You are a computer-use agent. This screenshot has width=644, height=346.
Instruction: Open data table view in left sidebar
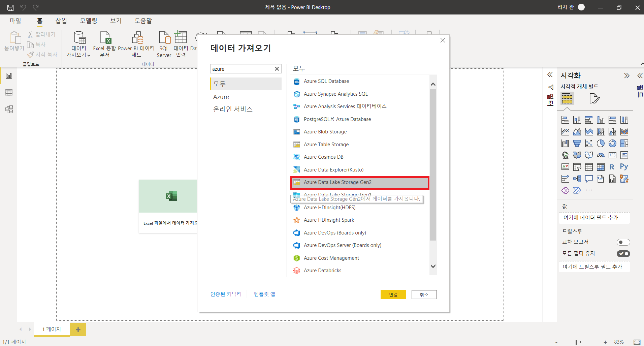(9, 92)
